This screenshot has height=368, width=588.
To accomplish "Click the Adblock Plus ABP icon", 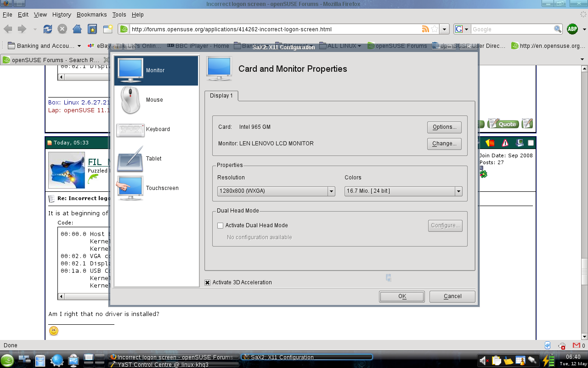I will click(572, 29).
